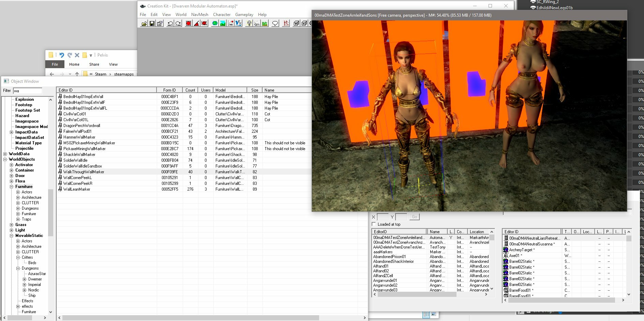The width and height of the screenshot is (644, 321).
Task: Collapse the Furniture category tree node
Action: (x=12, y=187)
